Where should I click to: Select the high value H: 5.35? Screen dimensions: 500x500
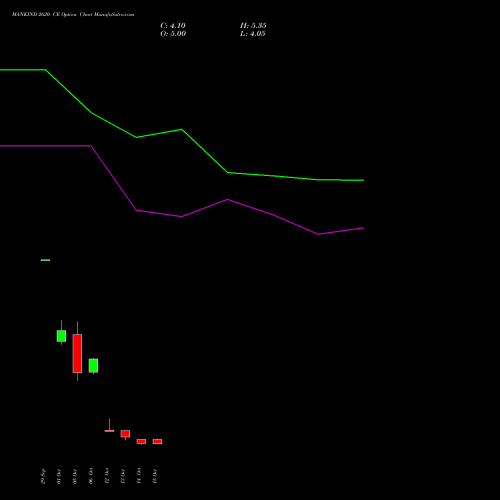253,26
